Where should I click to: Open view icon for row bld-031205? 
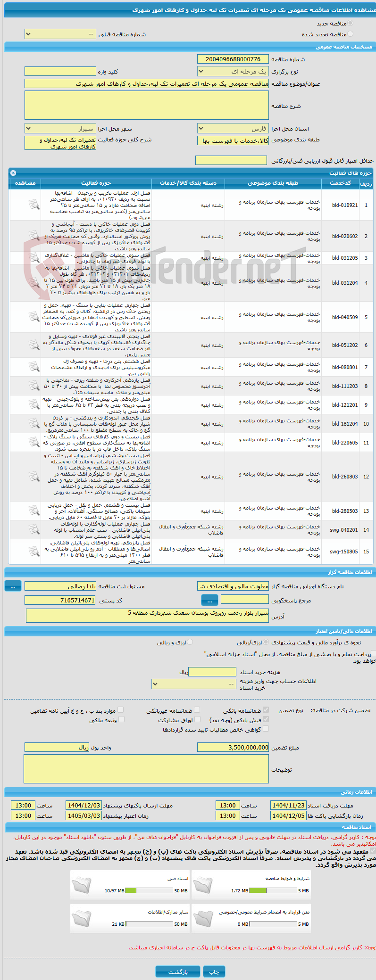(x=33, y=258)
